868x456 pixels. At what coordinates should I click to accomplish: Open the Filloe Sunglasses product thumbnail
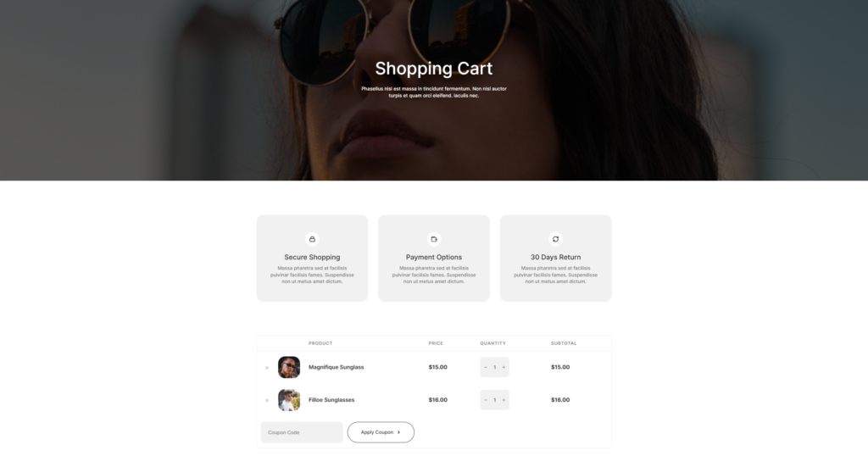pyautogui.click(x=289, y=399)
